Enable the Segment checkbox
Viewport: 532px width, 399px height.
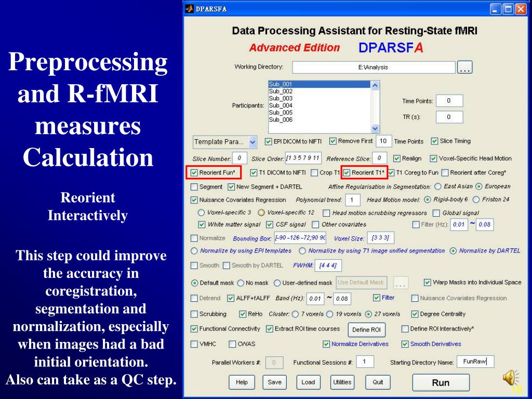tap(194, 187)
